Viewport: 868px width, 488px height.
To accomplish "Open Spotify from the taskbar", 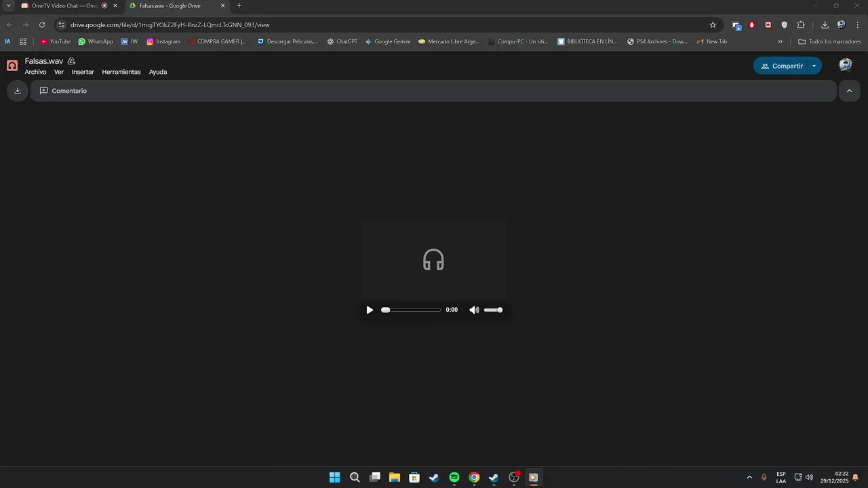I will [454, 477].
